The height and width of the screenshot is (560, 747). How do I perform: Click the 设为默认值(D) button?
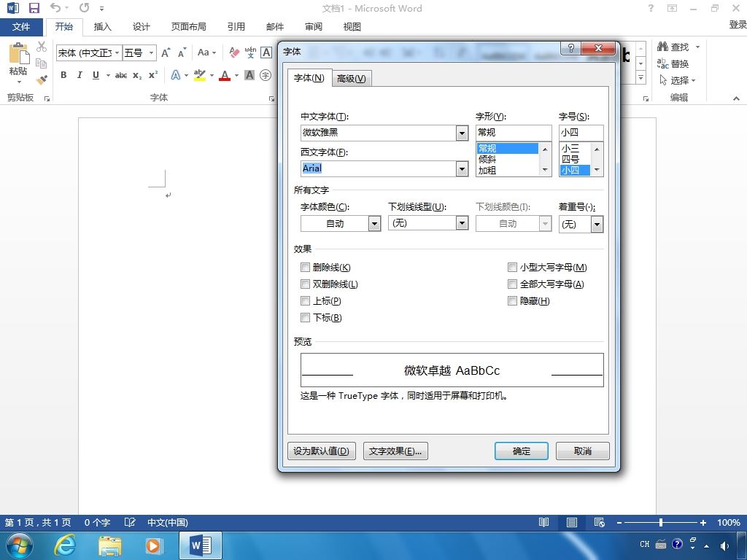(x=322, y=451)
